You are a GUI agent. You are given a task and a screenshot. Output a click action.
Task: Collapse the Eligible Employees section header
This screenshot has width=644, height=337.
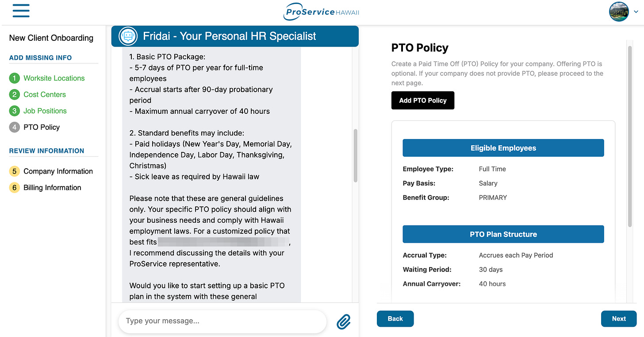503,148
